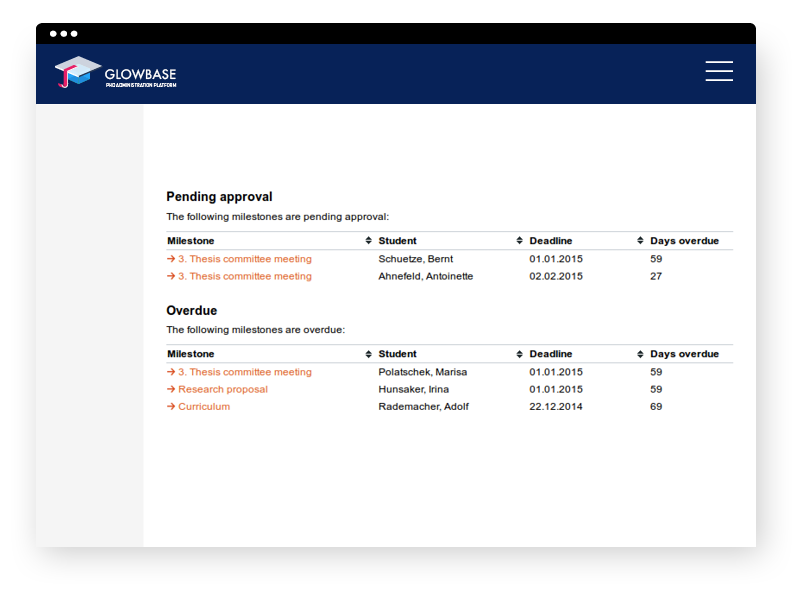Click the Glowbase graduation cap logo
This screenshot has width=800, height=600.
78,72
